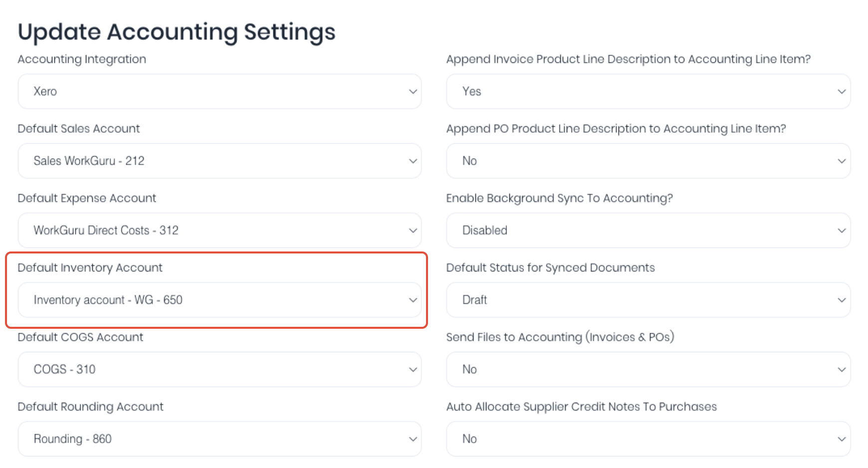Expand Send Files to Accounting dropdown
This screenshot has height=468, width=868.
[649, 369]
